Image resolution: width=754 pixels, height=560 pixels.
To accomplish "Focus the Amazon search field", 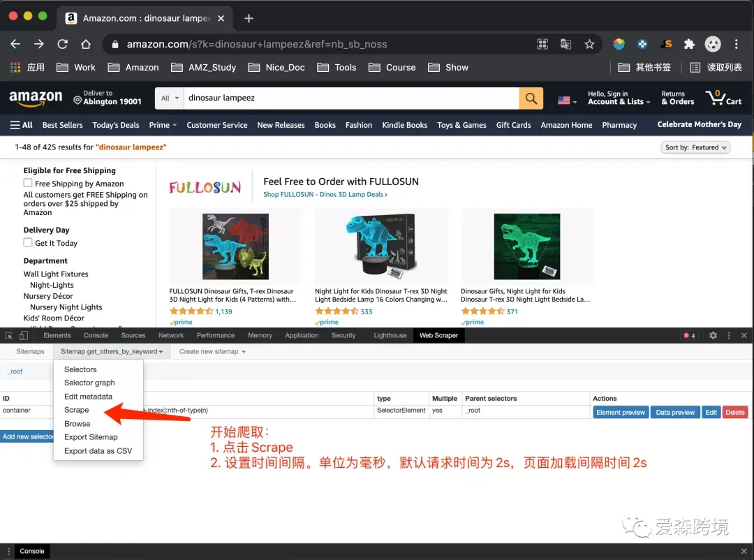I will tap(351, 98).
